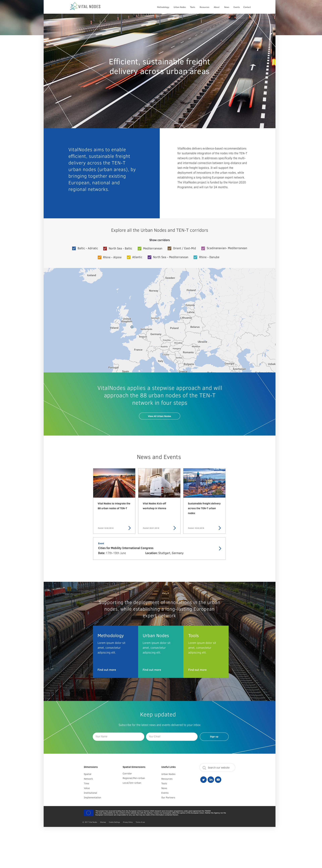This screenshot has height=868, width=322.
Task: Open the train yard news thumbnail
Action: point(114,483)
